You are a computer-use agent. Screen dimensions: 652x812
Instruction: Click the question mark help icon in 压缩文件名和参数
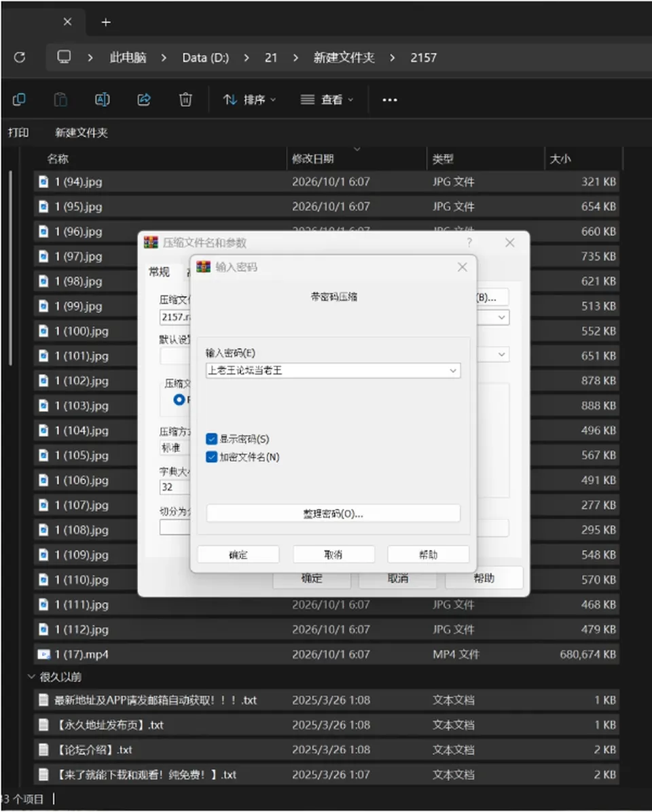pyautogui.click(x=469, y=243)
